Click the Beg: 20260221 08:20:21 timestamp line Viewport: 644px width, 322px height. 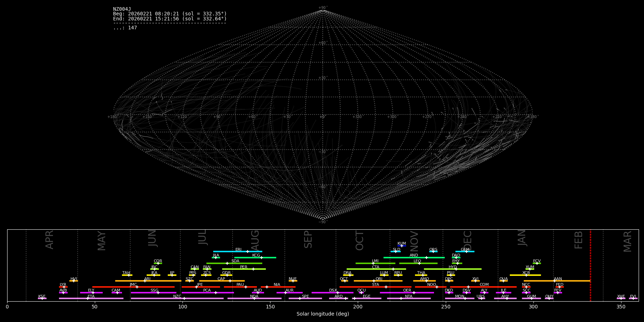point(170,14)
